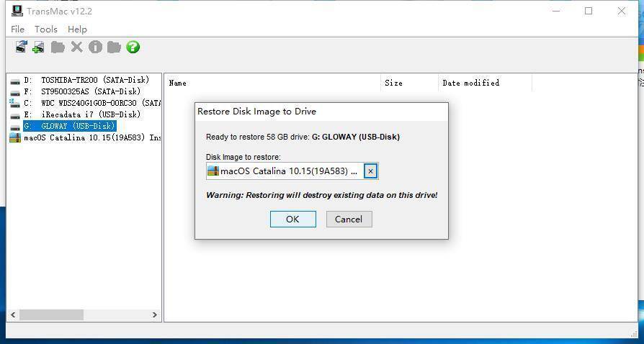Click the horizontal scrollbar thumb under drive list
Screen dimensions: 644x344
coord(51,315)
